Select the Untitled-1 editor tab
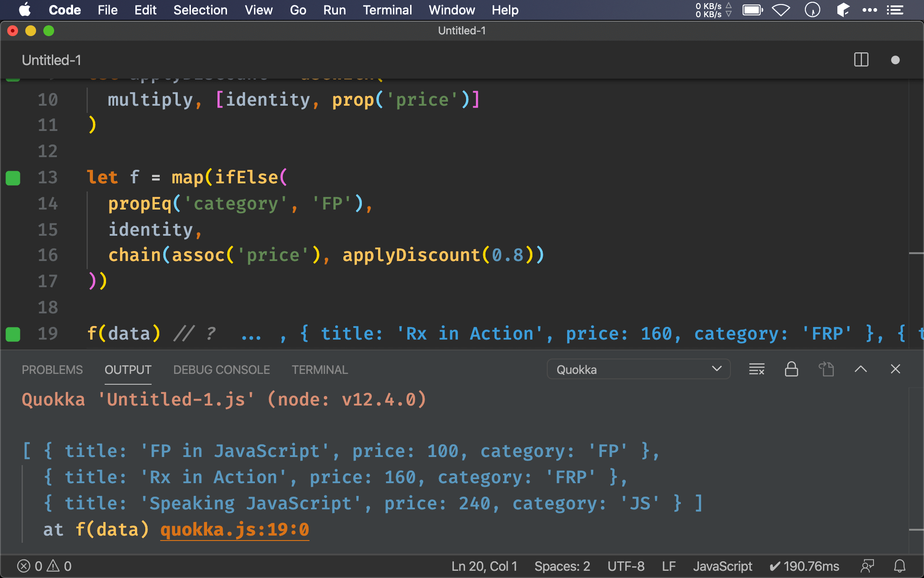Screen dimensions: 924x578 click(x=51, y=60)
